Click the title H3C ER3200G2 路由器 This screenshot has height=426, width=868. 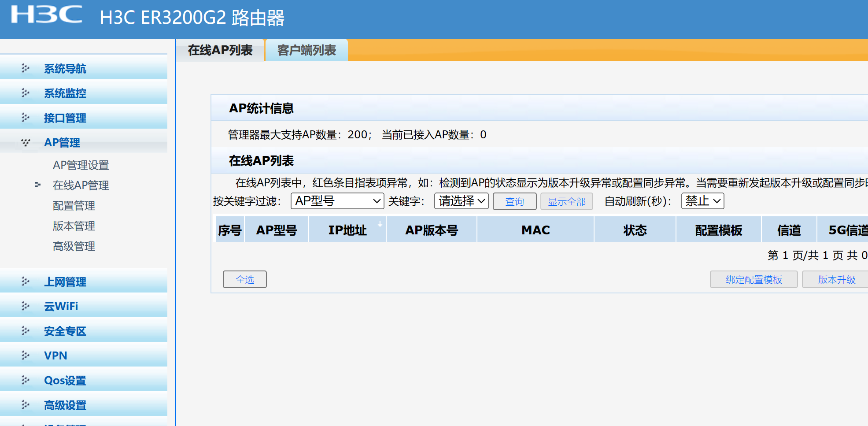click(192, 18)
